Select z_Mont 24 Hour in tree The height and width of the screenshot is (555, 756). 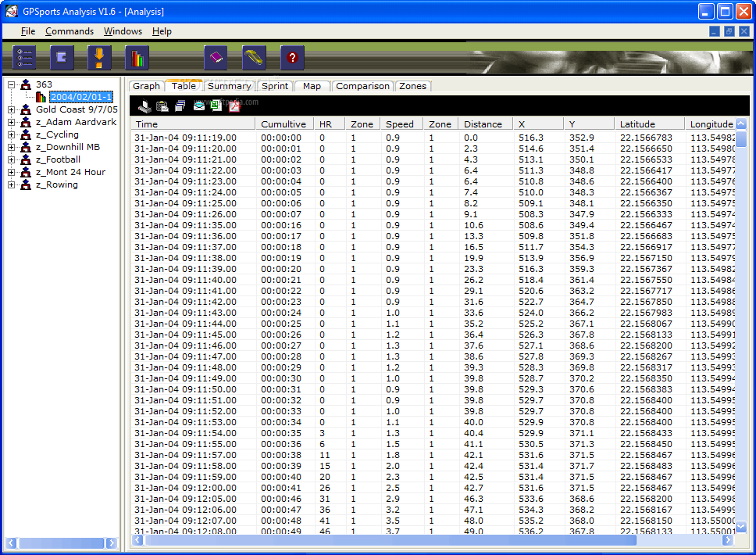70,172
